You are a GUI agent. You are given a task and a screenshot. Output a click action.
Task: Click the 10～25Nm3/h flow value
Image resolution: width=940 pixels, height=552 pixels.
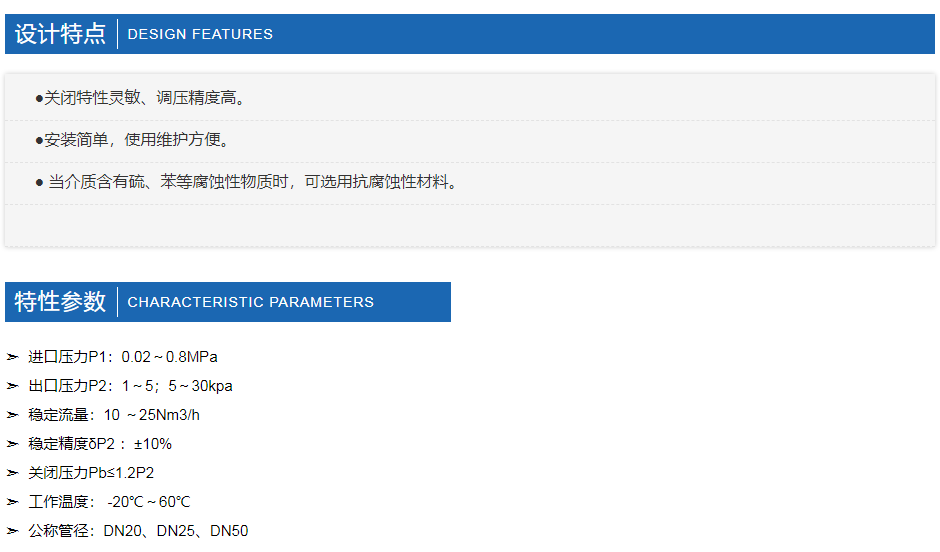(x=152, y=415)
